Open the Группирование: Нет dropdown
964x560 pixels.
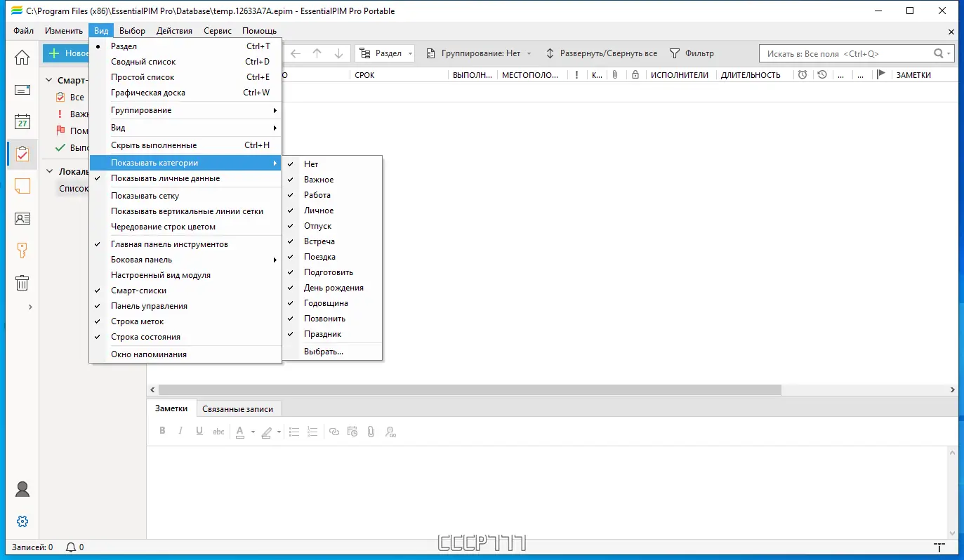pyautogui.click(x=480, y=53)
